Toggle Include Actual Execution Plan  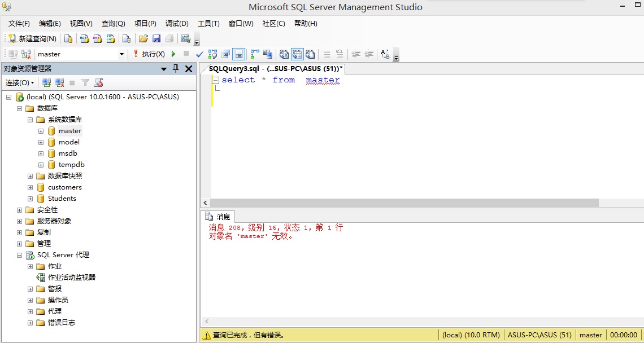[255, 54]
